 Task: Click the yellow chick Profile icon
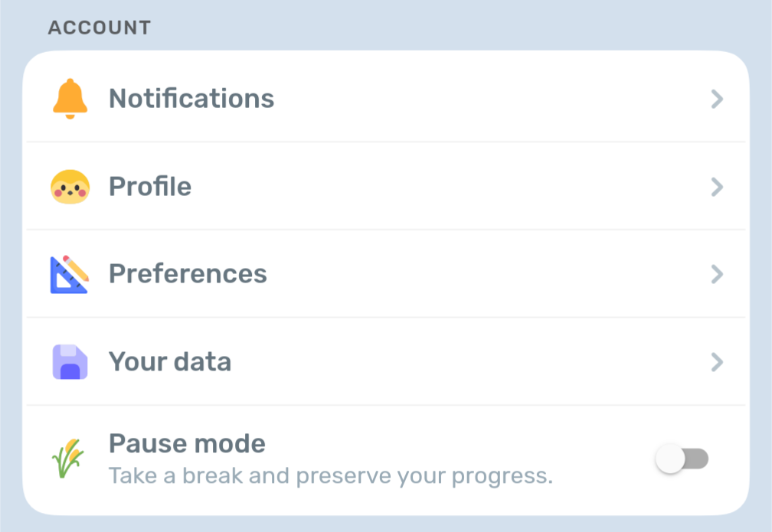[70, 187]
